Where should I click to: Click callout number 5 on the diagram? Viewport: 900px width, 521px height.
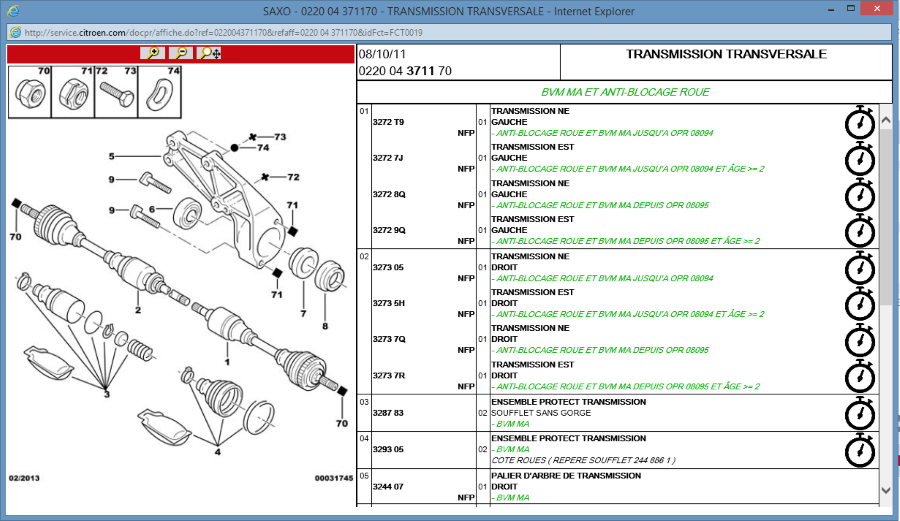point(111,156)
